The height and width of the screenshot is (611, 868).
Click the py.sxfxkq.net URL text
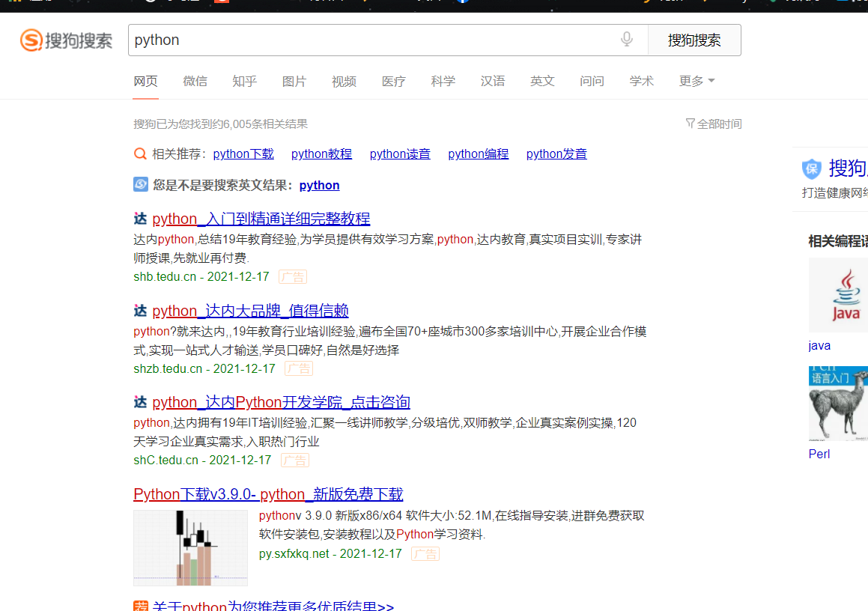[x=294, y=554]
